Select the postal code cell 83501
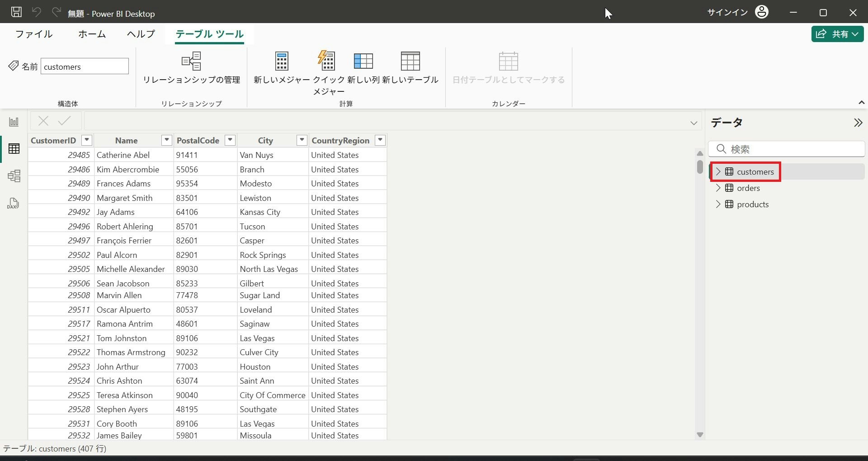Screen dimensions: 868x461 click(205, 198)
